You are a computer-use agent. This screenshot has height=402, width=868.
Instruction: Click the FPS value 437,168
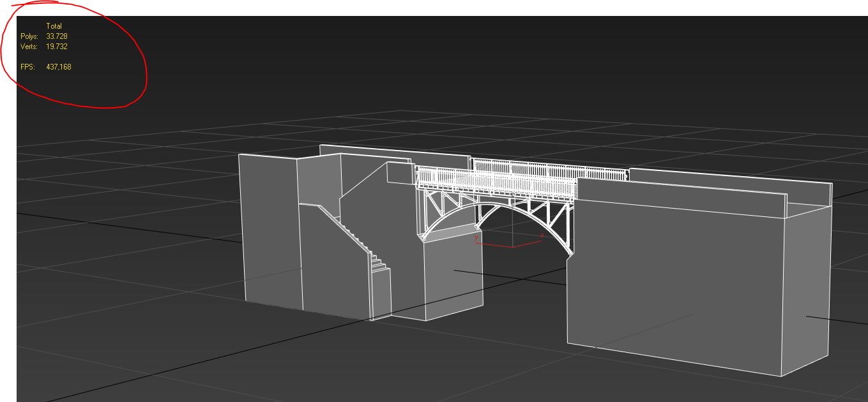tap(59, 67)
